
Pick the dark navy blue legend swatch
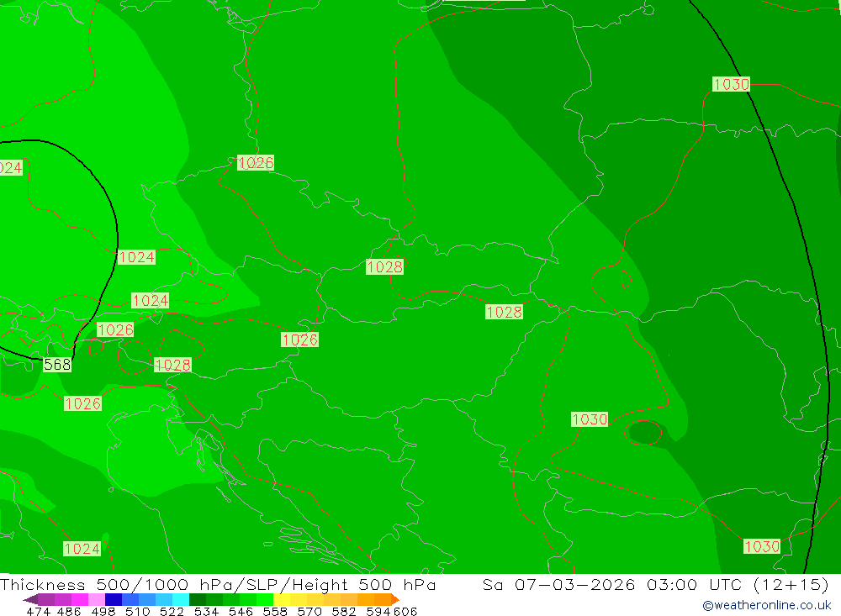pyautogui.click(x=114, y=599)
